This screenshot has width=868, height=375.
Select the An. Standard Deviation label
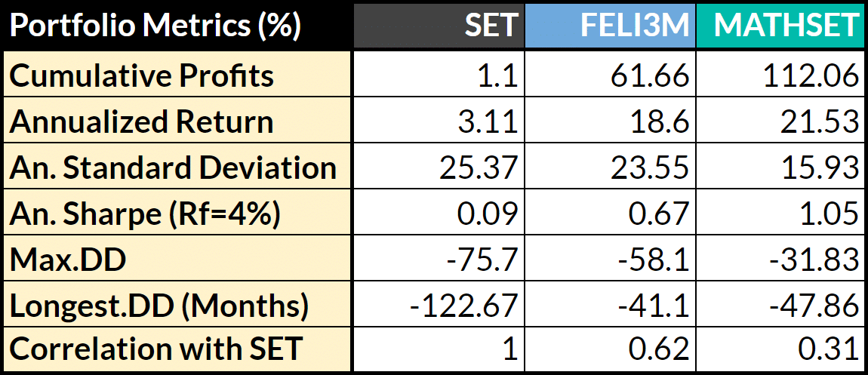tap(173, 168)
